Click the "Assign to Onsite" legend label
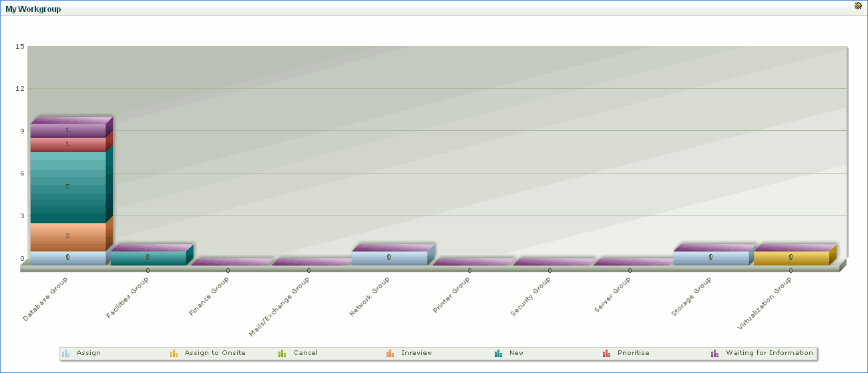Screen dimensions: 868x373 215,353
